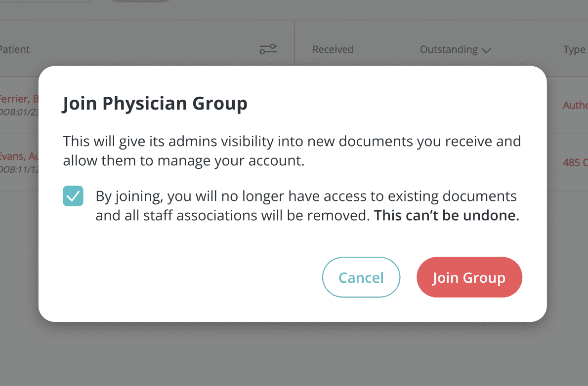Click the bold "This can't be undone." text

447,216
